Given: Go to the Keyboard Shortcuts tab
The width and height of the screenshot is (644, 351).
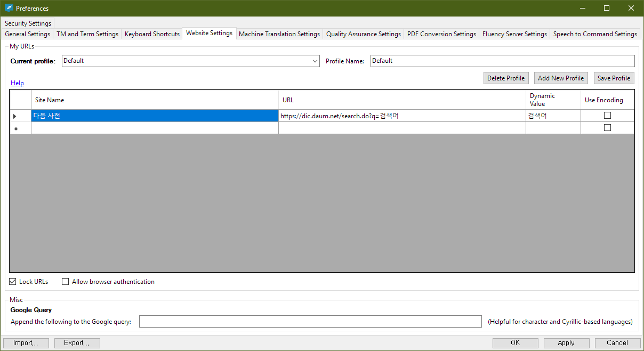Looking at the screenshot, I should coord(152,34).
